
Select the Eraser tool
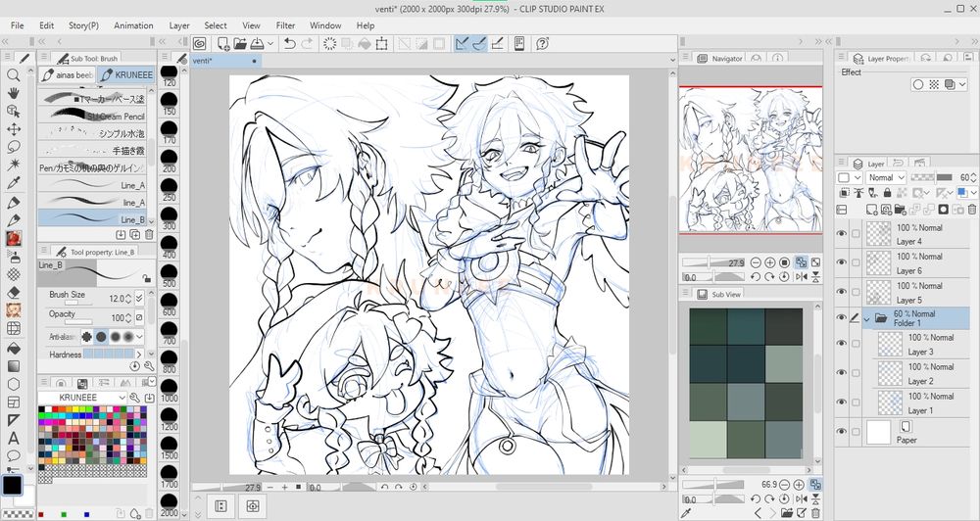pos(13,293)
